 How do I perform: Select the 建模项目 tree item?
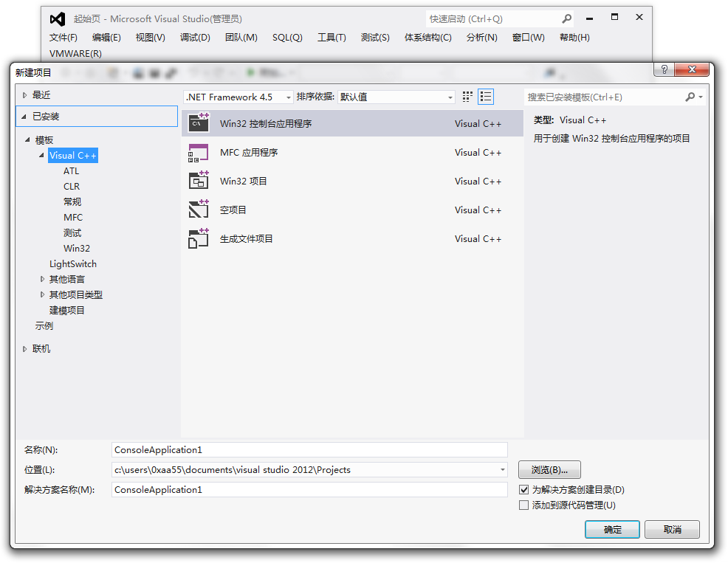(x=67, y=310)
